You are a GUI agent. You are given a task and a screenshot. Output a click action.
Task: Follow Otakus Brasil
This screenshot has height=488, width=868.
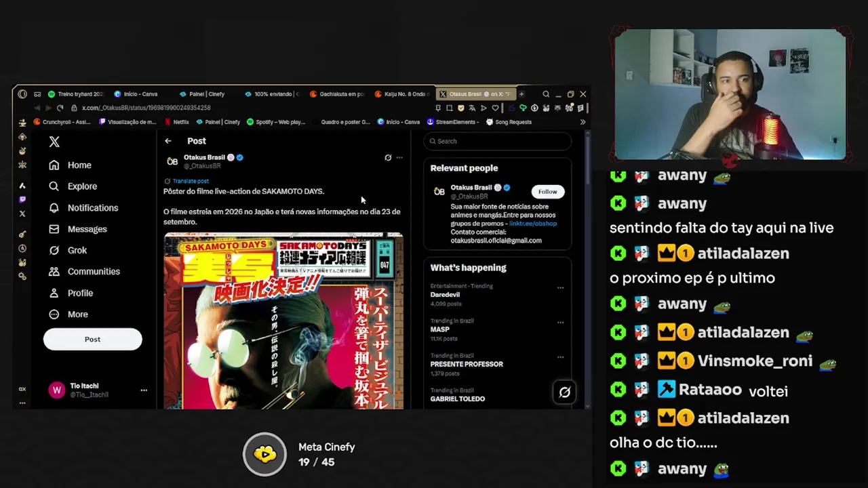click(547, 192)
